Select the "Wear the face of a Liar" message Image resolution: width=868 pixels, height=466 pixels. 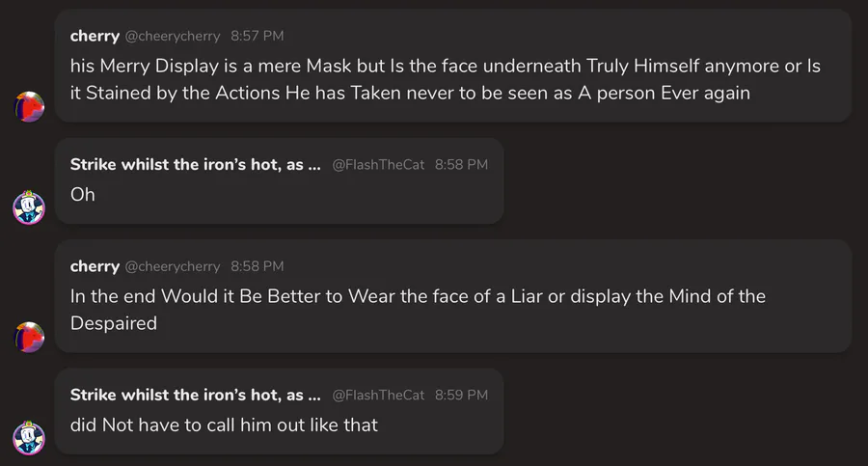[x=418, y=310]
